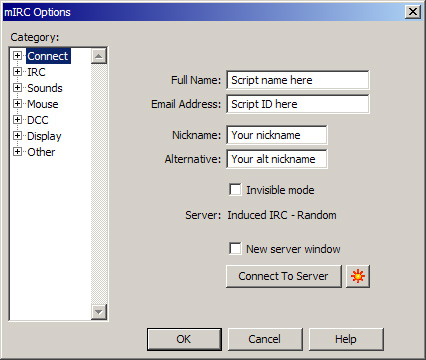426x360 pixels.
Task: Close the mIRC Options dialog
Action: click(x=413, y=12)
